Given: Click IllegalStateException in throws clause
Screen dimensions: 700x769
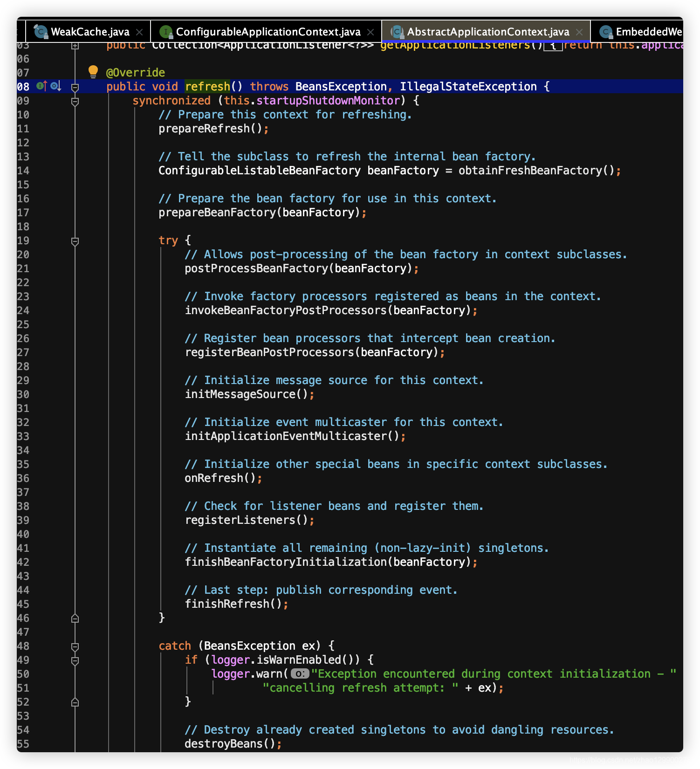Looking at the screenshot, I should [x=468, y=87].
